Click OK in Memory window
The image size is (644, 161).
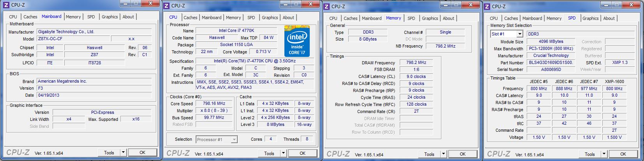click(x=463, y=154)
